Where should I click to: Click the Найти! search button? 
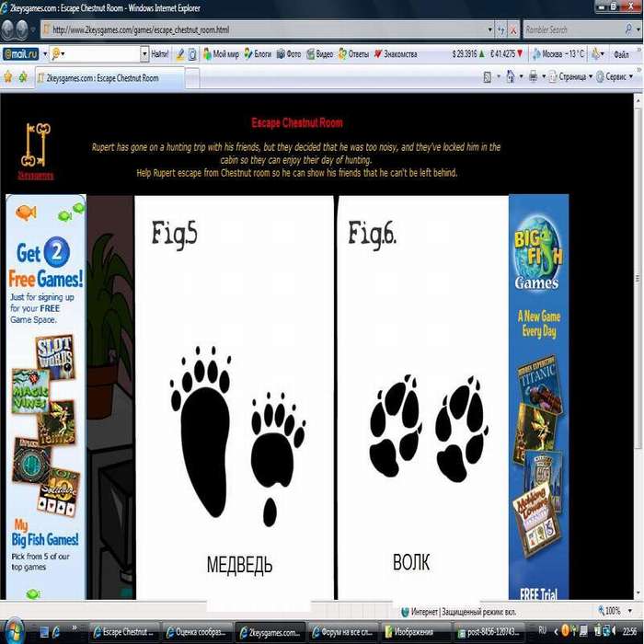[x=158, y=54]
